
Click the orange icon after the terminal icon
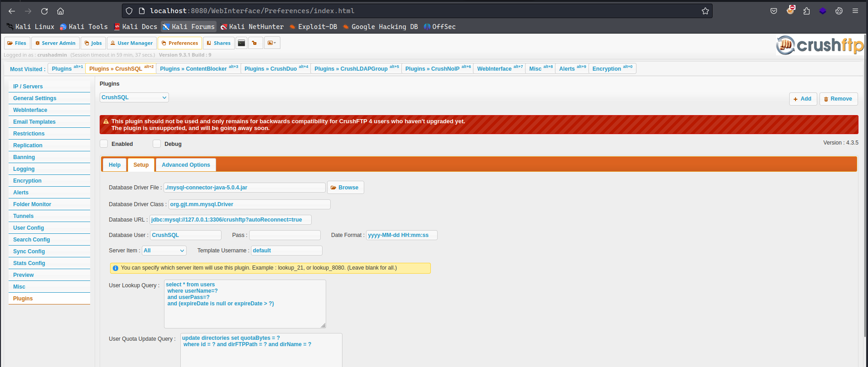click(255, 43)
